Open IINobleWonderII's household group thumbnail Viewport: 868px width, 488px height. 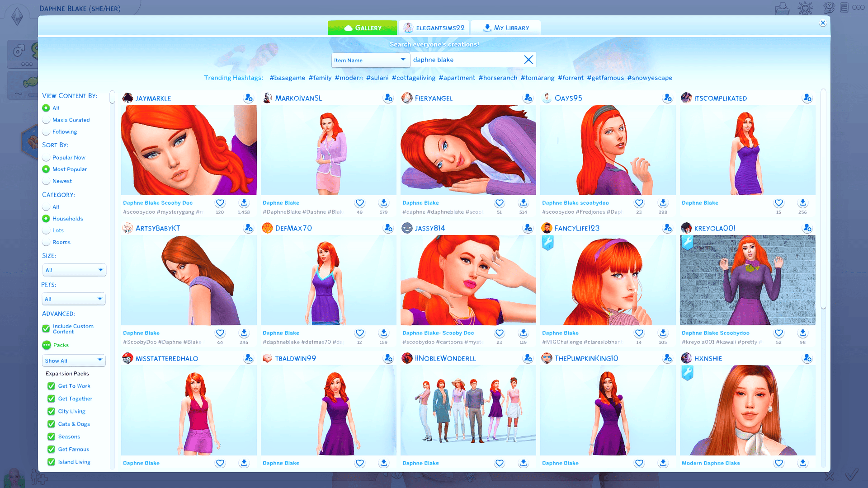tap(468, 410)
